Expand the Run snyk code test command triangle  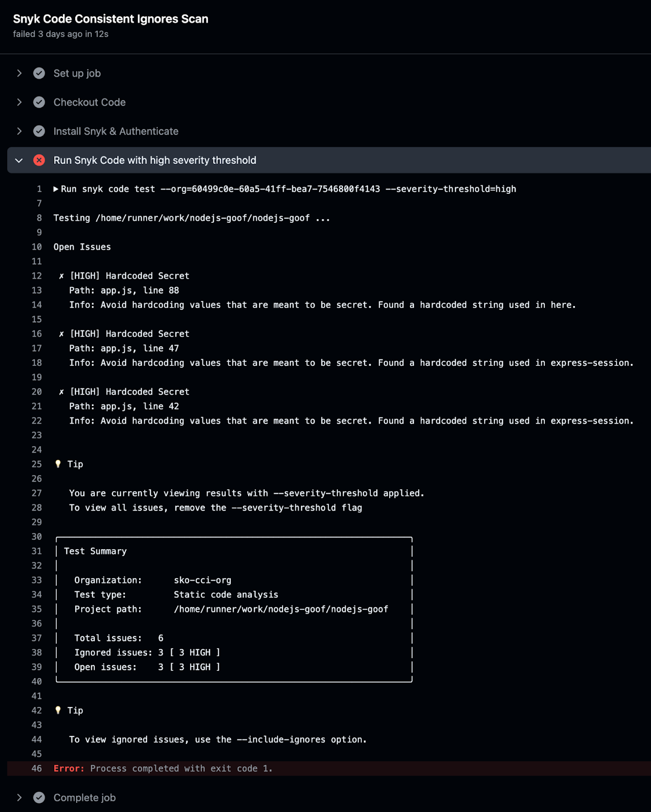coord(56,189)
